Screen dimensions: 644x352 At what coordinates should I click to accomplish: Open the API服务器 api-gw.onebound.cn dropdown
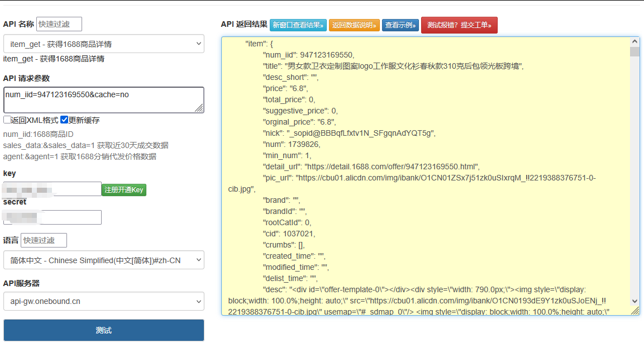[x=103, y=302]
